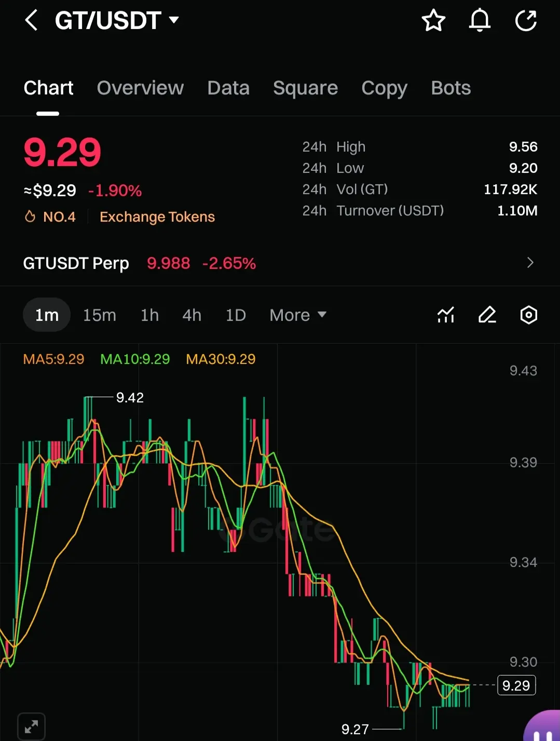
Task: Open the Exchange Tokens category link
Action: (x=157, y=217)
